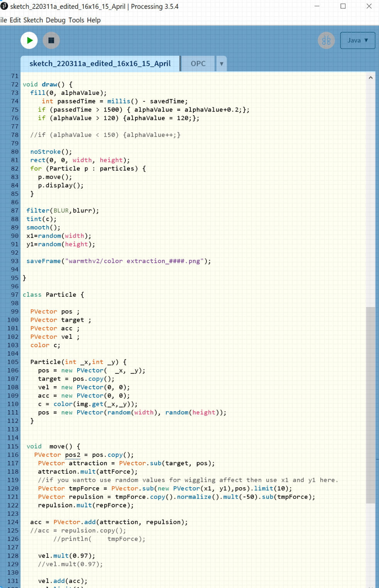Image resolution: width=379 pixels, height=588 pixels.
Task: Click the 'PVector tmpForce' line
Action: tap(165, 489)
